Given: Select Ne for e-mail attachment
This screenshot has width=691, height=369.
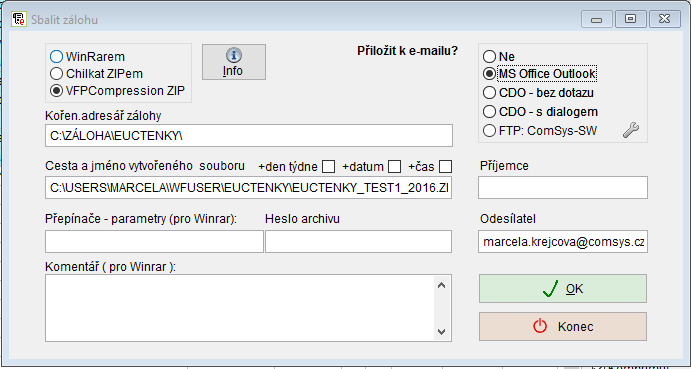Looking at the screenshot, I should 489,57.
